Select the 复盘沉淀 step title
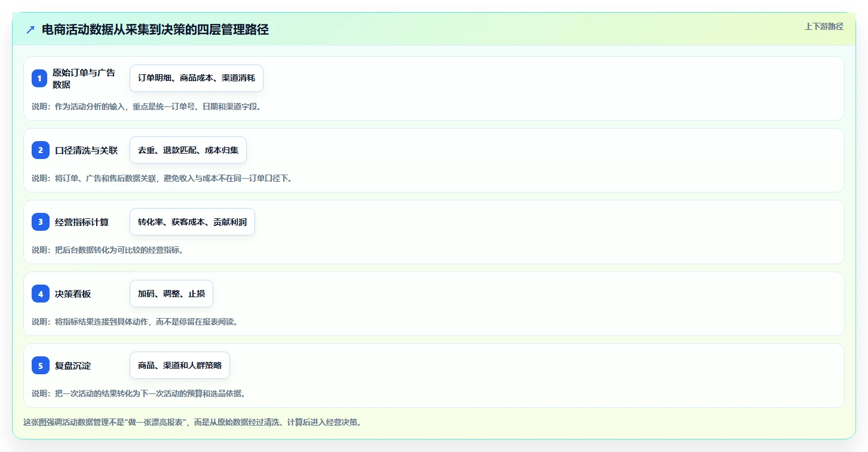The width and height of the screenshot is (868, 452). (73, 365)
